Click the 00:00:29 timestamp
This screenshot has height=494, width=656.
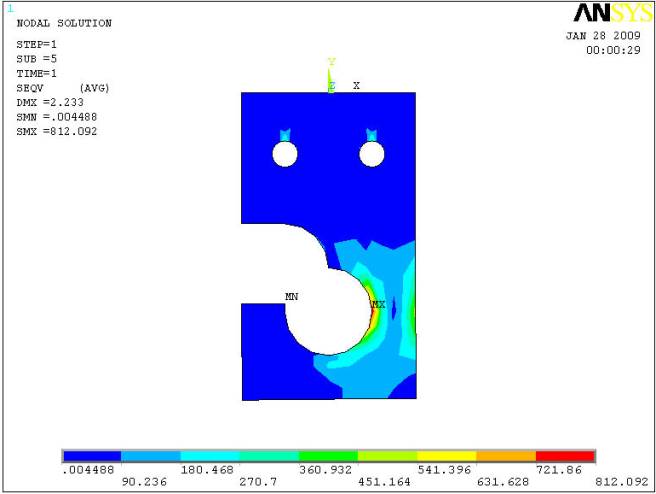(613, 50)
